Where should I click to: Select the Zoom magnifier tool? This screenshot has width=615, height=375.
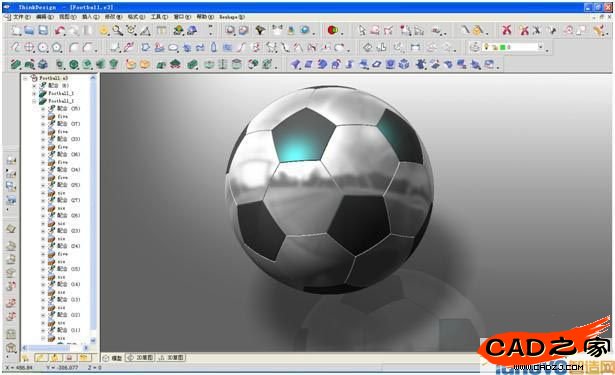pyautogui.click(x=117, y=30)
